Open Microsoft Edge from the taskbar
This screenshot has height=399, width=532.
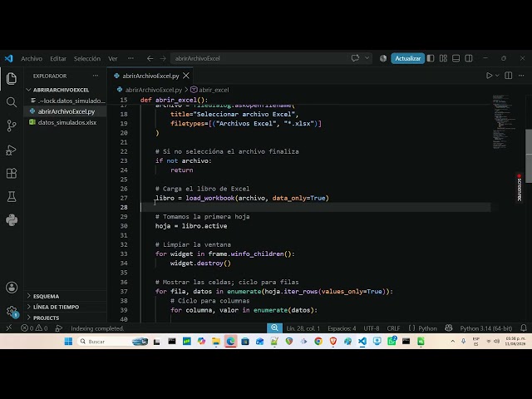[x=230, y=342]
